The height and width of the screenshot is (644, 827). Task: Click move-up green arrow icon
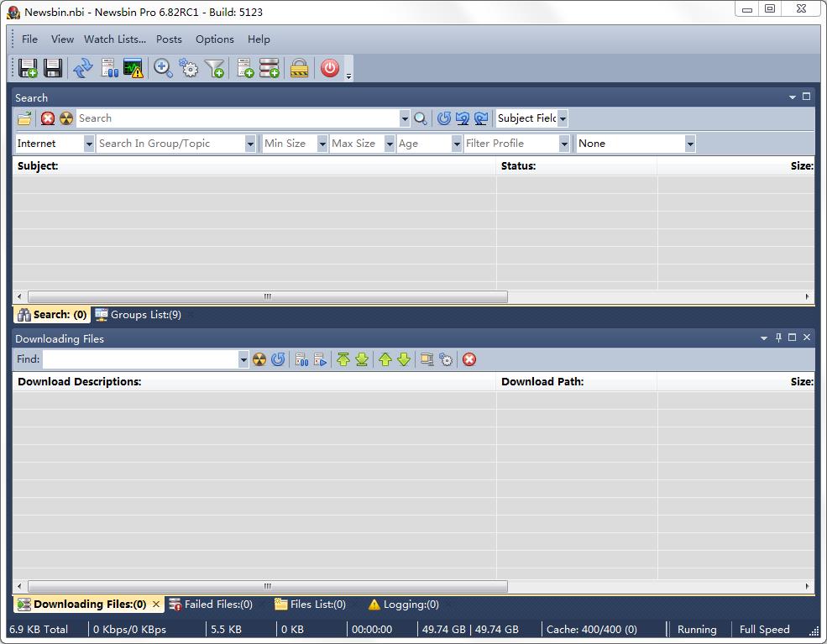(385, 359)
